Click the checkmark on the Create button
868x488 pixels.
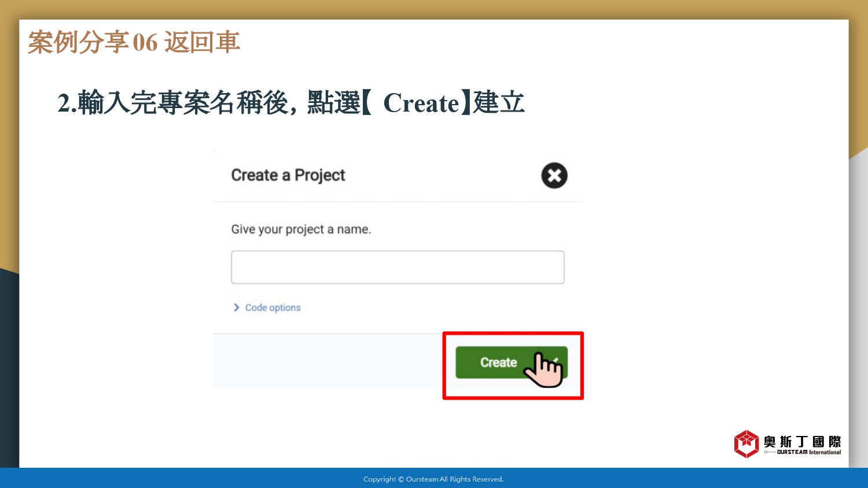[556, 360]
